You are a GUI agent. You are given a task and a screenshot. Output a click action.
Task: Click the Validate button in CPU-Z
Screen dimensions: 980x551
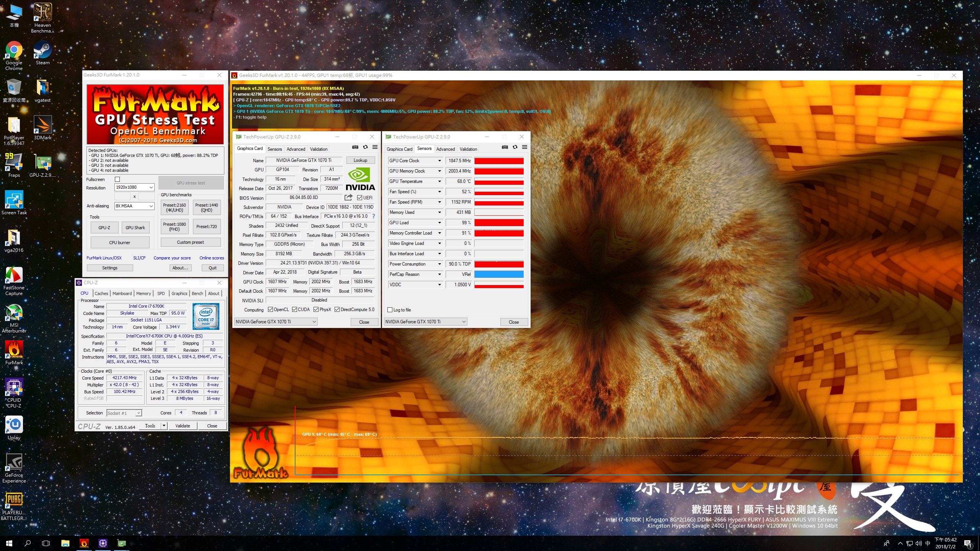(x=183, y=426)
